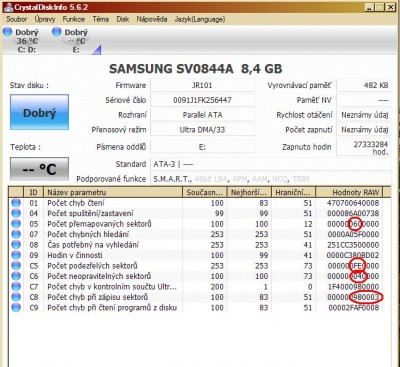Viewport: 400px width, 367px height.
Task: Click RAW value 251CC3500000
Action: pyautogui.click(x=353, y=245)
